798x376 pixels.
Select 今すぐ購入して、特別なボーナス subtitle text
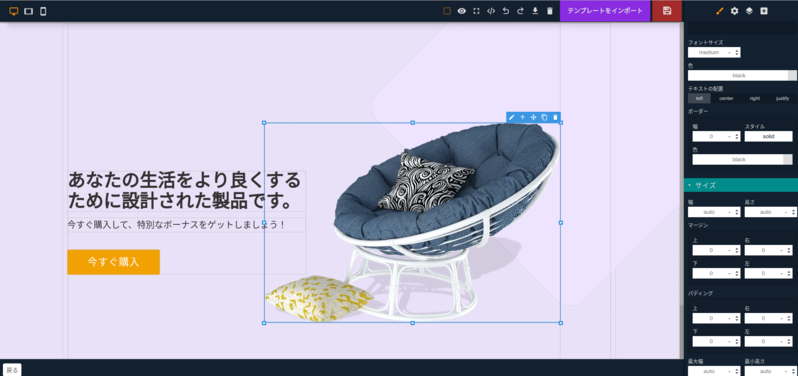(176, 224)
